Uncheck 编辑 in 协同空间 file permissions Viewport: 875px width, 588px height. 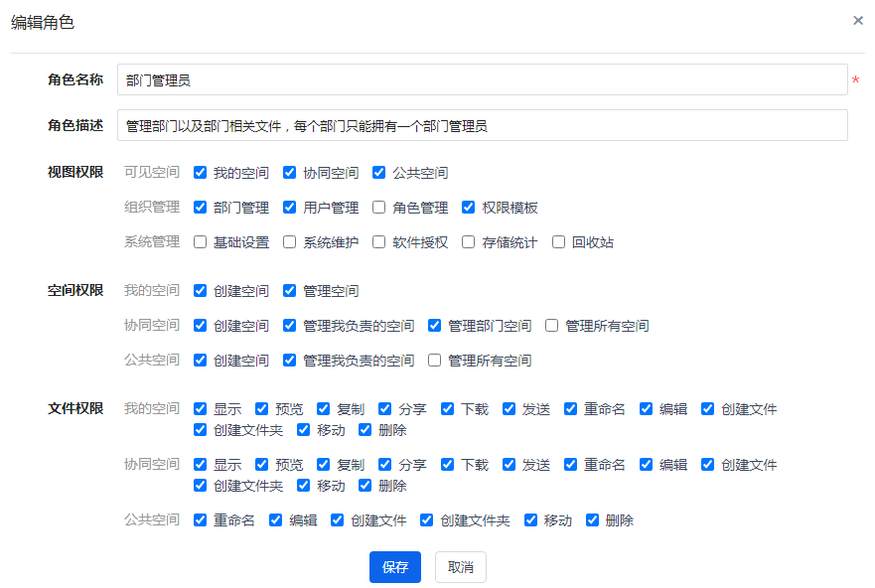tap(646, 464)
